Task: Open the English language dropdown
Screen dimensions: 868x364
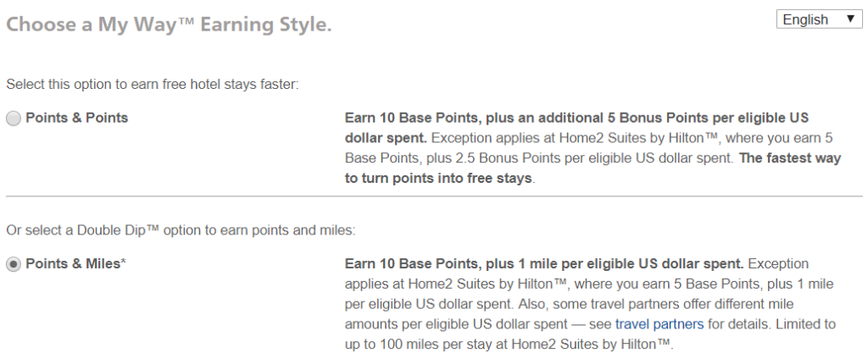Action: click(x=820, y=19)
